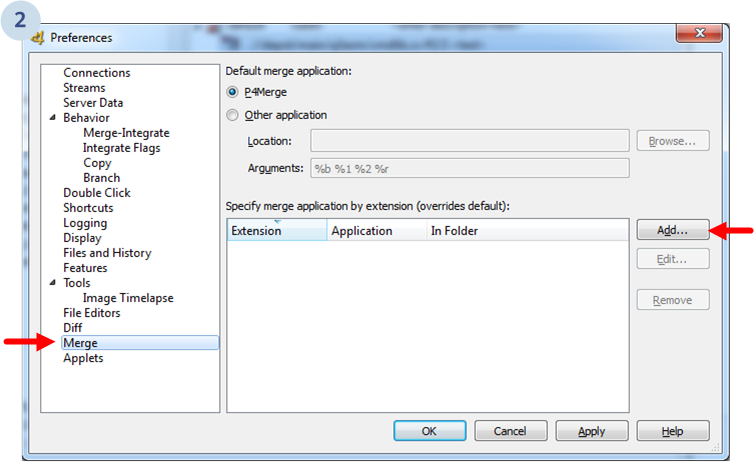Click the Location input field
This screenshot has width=754, height=462.
(470, 141)
